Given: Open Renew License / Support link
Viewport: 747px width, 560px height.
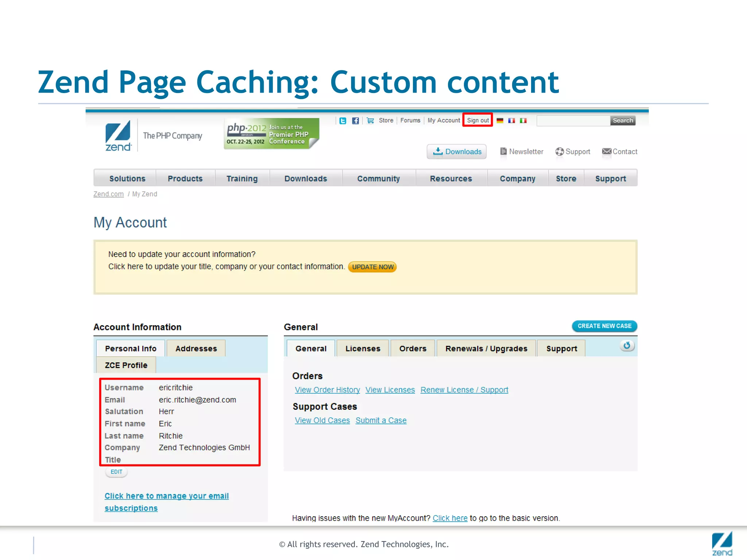Looking at the screenshot, I should point(464,390).
